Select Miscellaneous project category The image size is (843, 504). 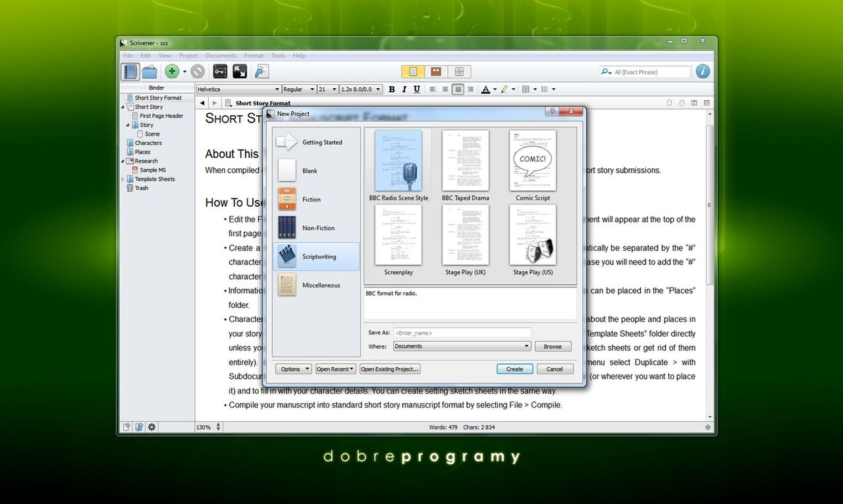click(x=317, y=285)
